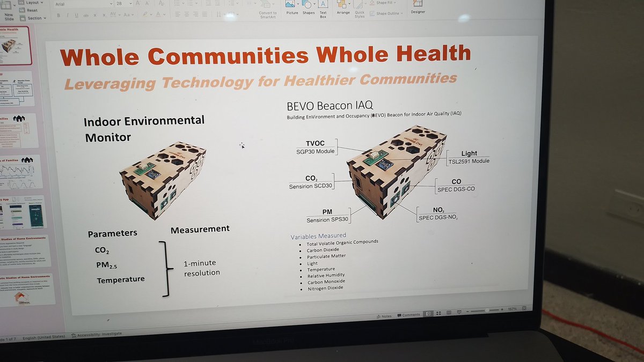This screenshot has height=362, width=644.
Task: Center the text alignment
Action: pos(186,13)
